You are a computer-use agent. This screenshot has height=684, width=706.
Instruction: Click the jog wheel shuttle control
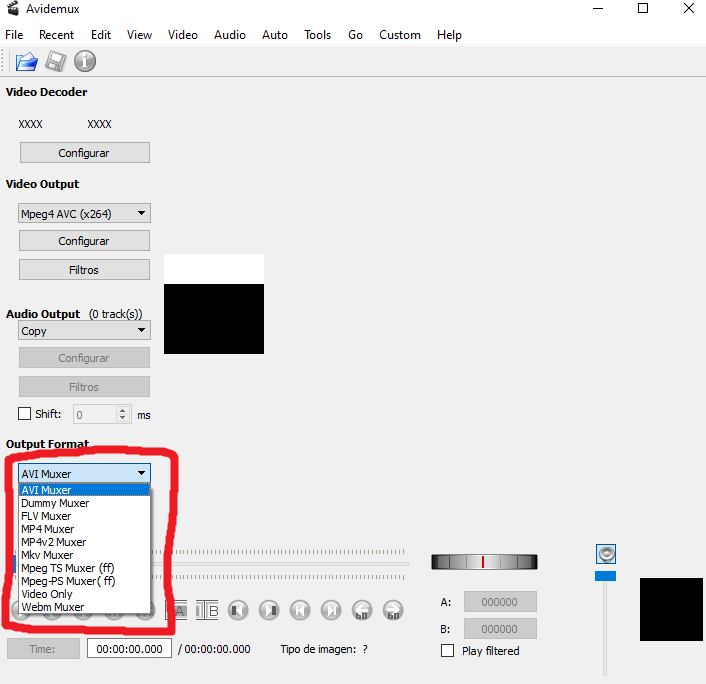[484, 562]
